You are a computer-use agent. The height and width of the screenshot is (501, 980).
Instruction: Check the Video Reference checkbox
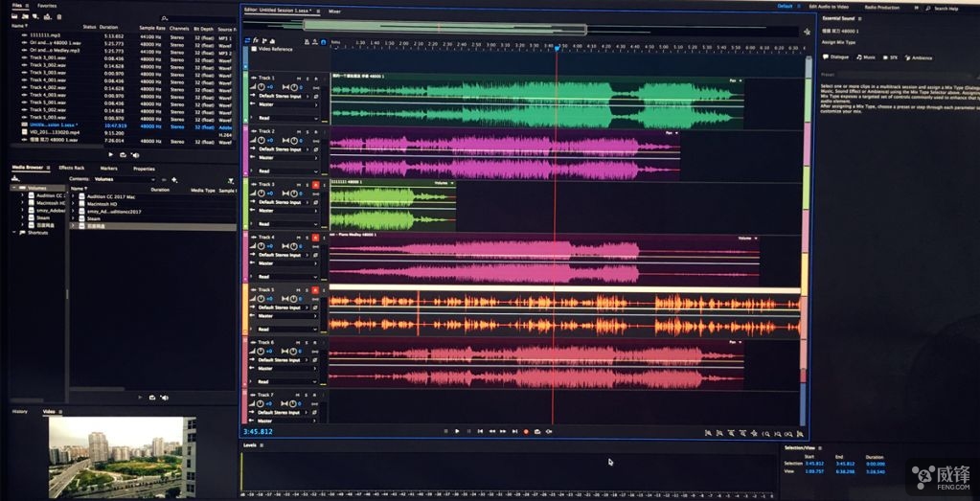(x=253, y=49)
